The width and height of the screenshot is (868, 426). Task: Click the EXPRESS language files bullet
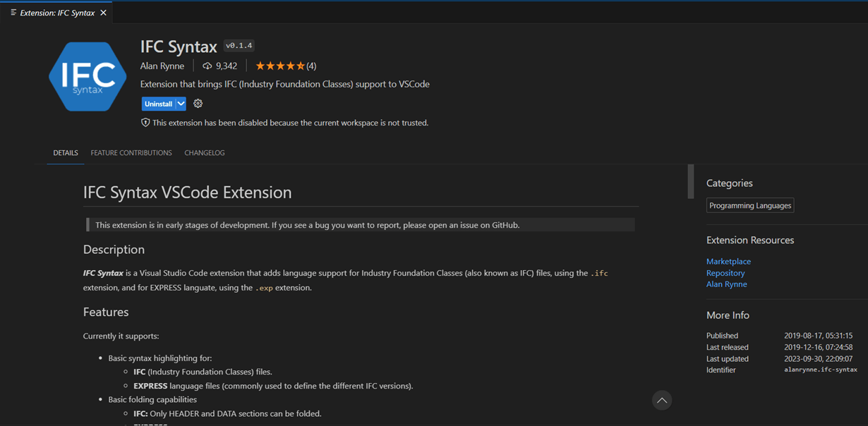coord(273,386)
